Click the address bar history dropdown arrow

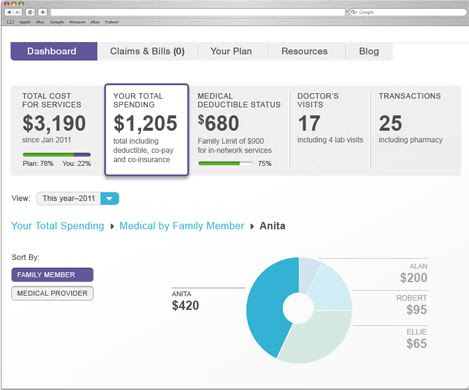[347, 12]
